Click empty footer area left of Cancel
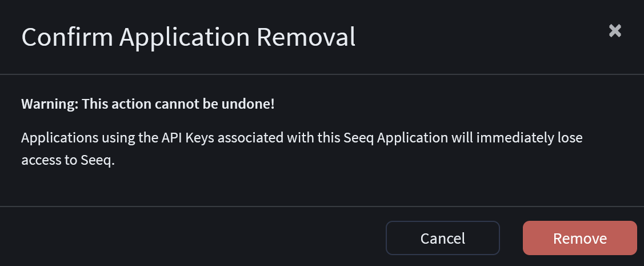This screenshot has height=266, width=644. (x=189, y=237)
